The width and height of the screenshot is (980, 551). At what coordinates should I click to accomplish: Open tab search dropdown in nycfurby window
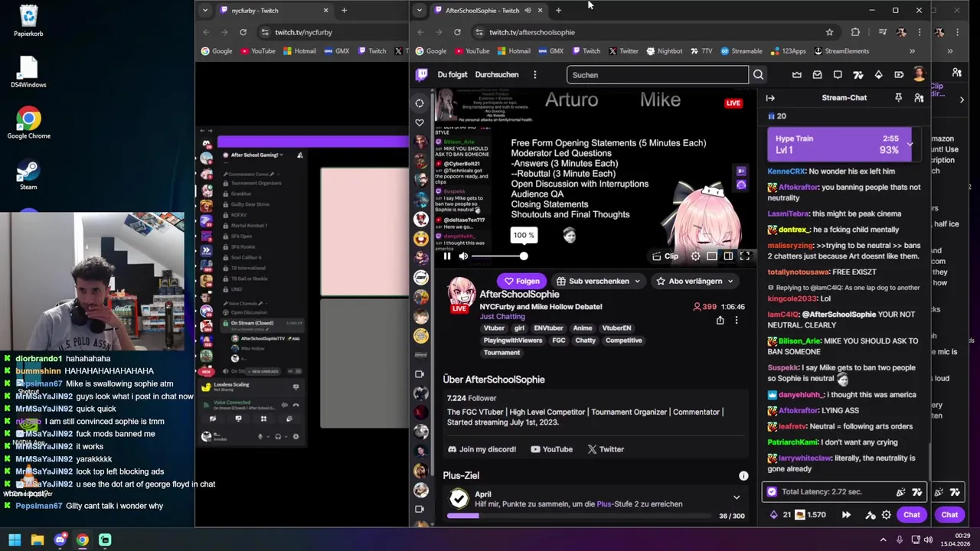[x=205, y=10]
